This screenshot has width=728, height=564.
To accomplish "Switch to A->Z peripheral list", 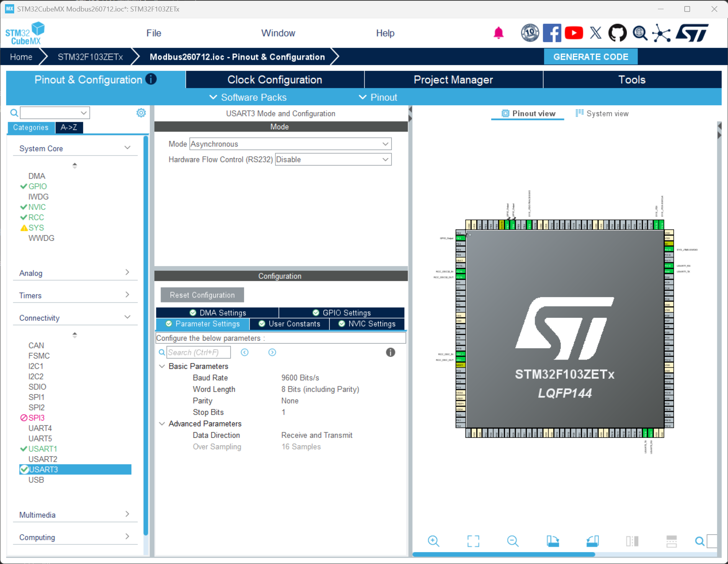I will (69, 128).
